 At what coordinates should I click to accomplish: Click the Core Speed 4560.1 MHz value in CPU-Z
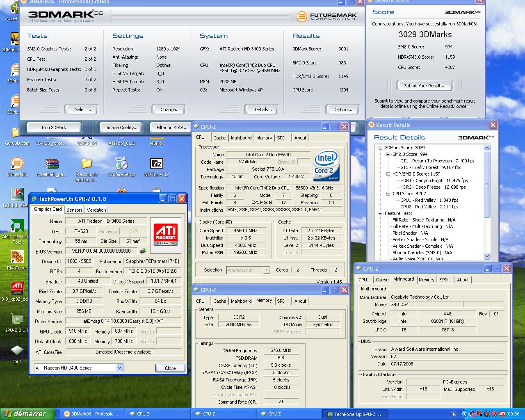246,231
